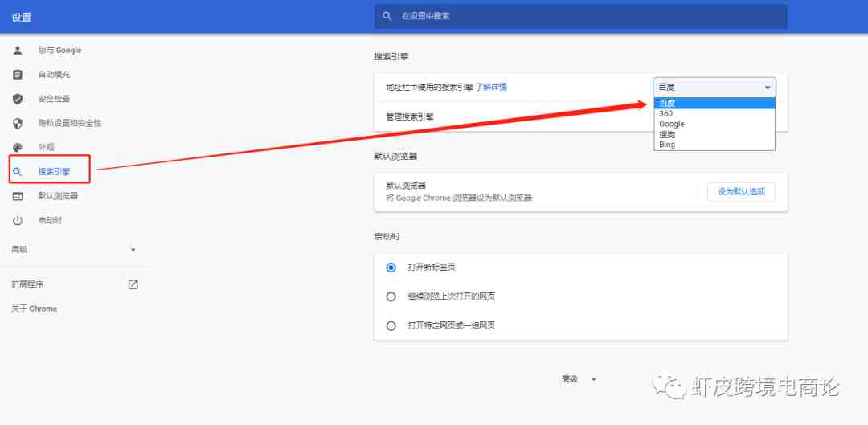Choose Bing in the dropdown list

click(x=714, y=145)
